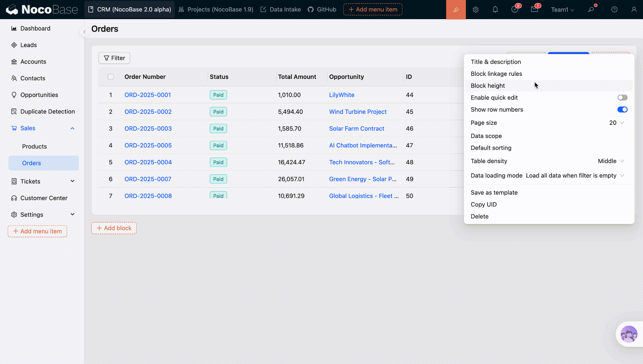Open the mail inbox icon
Image resolution: width=643 pixels, height=364 pixels.
click(534, 9)
